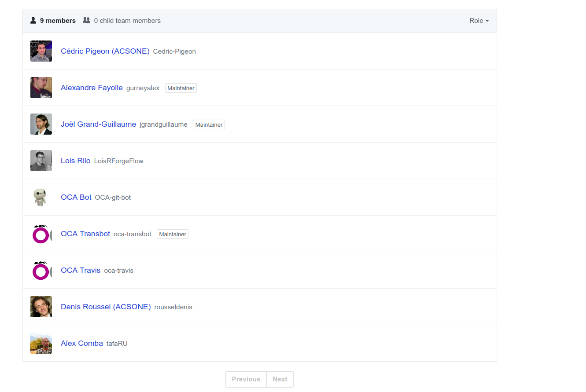Open Joël Grand-Guillaume's avatar picture
This screenshot has width=586, height=392.
(x=41, y=124)
